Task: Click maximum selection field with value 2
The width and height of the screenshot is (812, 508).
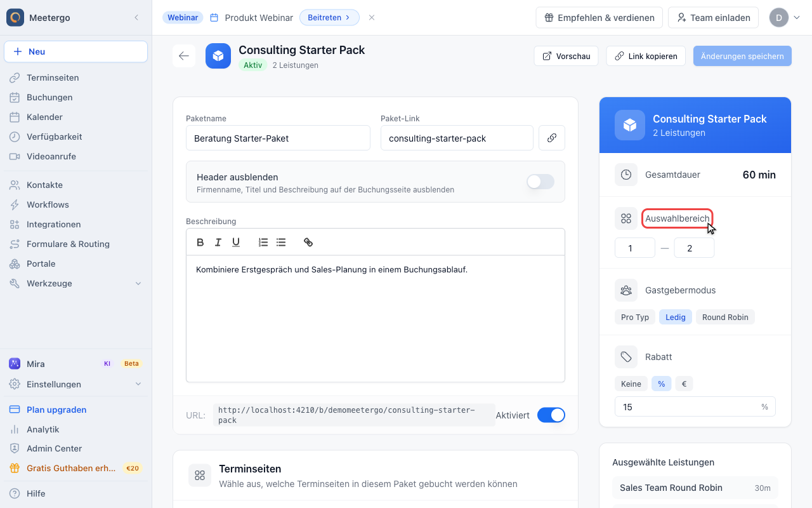Action: 694,248
